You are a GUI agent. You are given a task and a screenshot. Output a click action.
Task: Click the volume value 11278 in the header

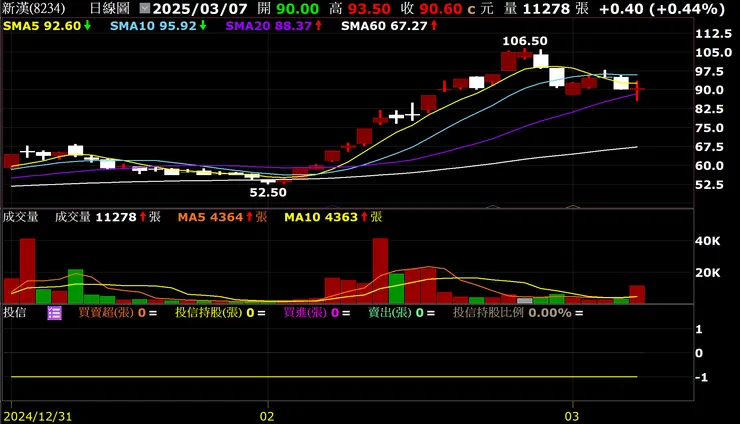(x=548, y=8)
